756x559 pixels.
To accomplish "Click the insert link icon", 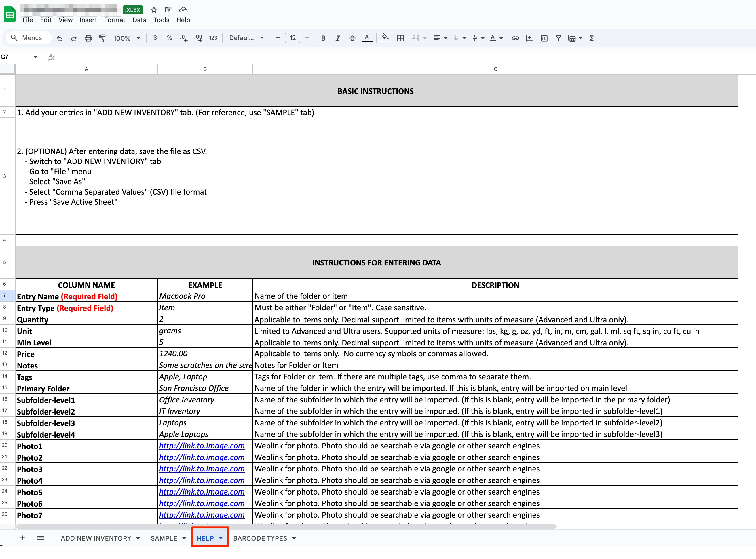I will click(x=515, y=38).
